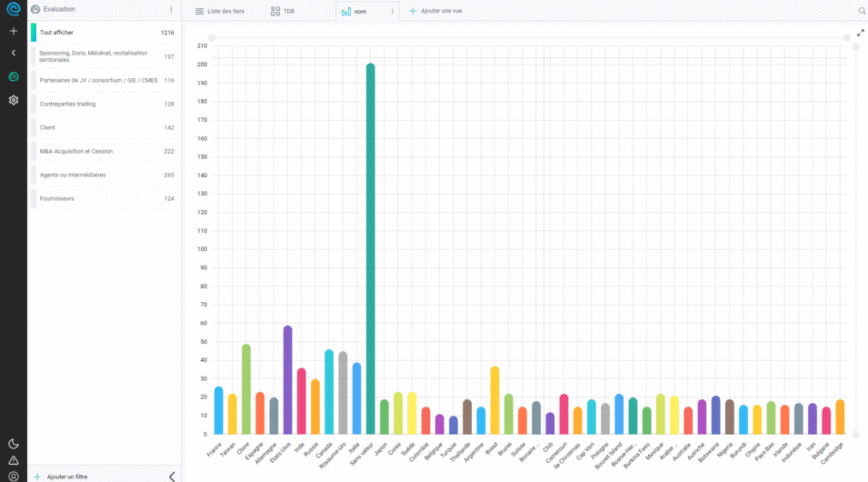The height and width of the screenshot is (482, 868).
Task: Click the Canada cyan bar
Action: (329, 392)
